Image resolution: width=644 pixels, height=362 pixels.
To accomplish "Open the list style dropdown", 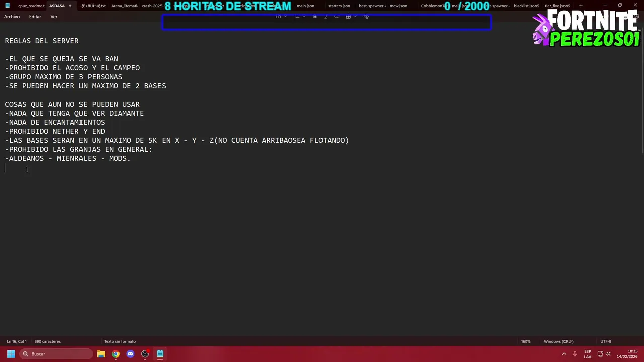I will [x=300, y=17].
